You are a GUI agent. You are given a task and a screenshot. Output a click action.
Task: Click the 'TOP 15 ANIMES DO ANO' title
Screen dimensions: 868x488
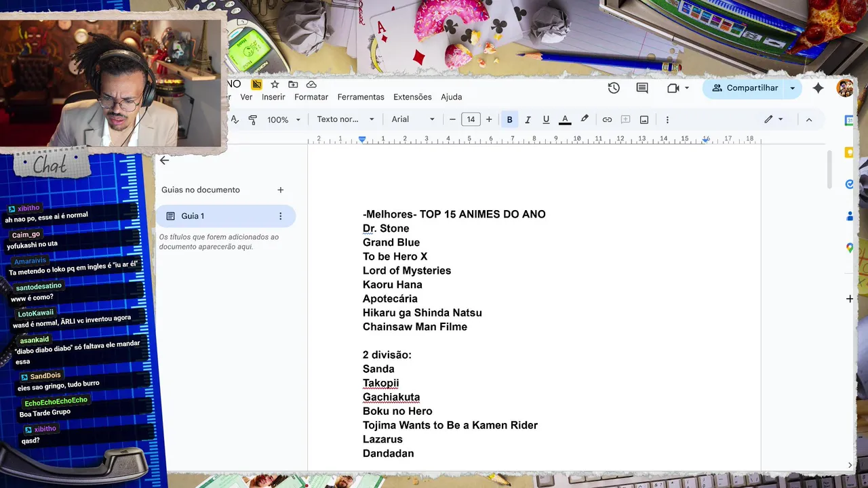pos(483,214)
